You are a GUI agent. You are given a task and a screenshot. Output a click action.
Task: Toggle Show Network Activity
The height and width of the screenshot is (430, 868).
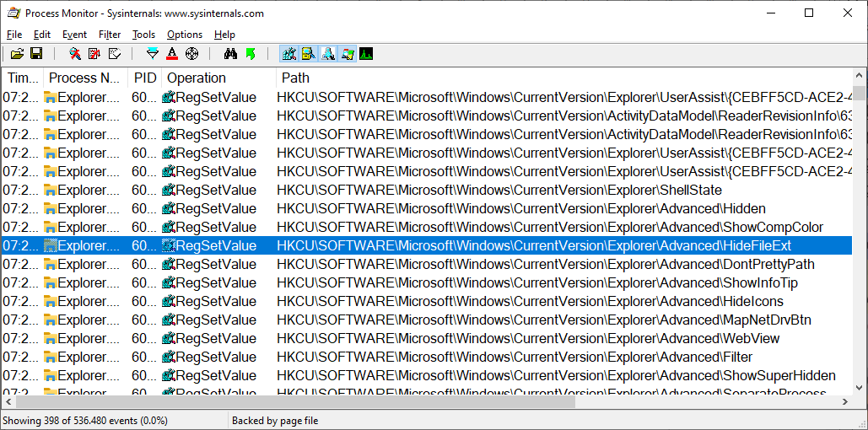click(327, 54)
